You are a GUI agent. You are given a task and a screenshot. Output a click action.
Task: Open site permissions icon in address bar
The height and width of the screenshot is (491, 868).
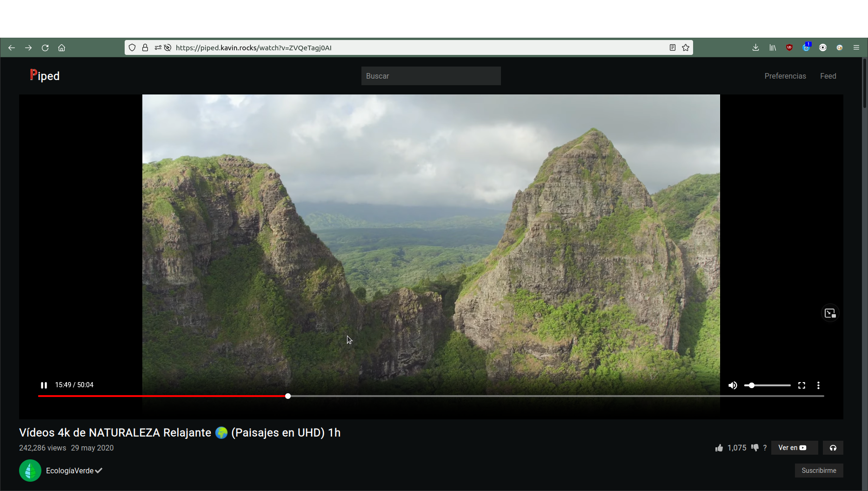[158, 47]
